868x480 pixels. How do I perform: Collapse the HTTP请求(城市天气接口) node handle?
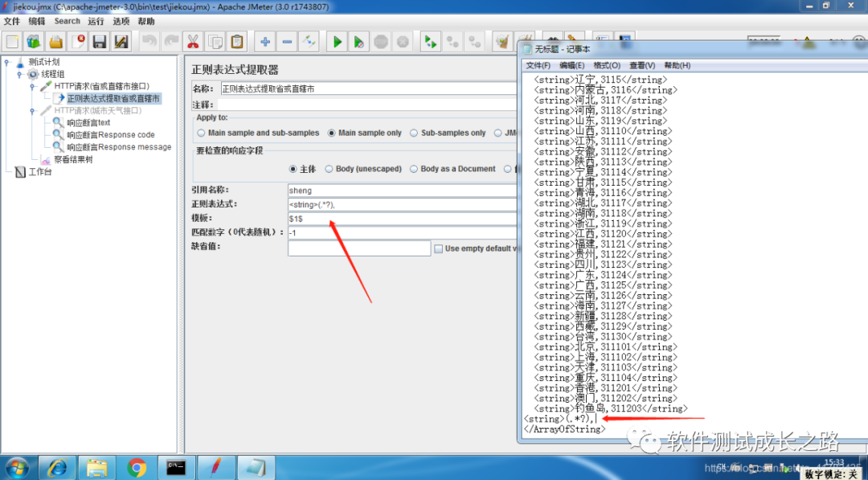(x=33, y=111)
